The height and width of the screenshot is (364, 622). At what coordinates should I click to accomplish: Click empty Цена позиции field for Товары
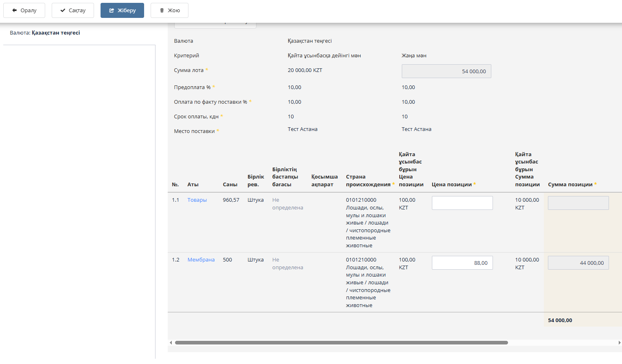tap(462, 203)
